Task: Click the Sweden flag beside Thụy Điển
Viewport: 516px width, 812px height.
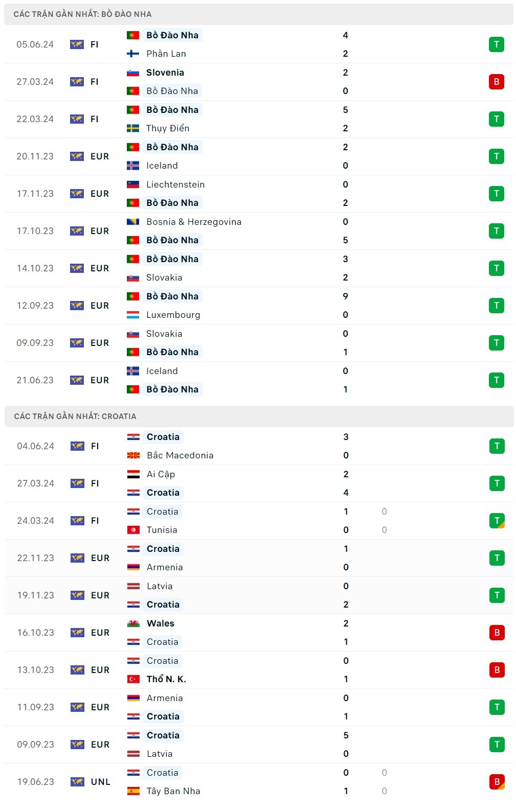Action: tap(133, 128)
